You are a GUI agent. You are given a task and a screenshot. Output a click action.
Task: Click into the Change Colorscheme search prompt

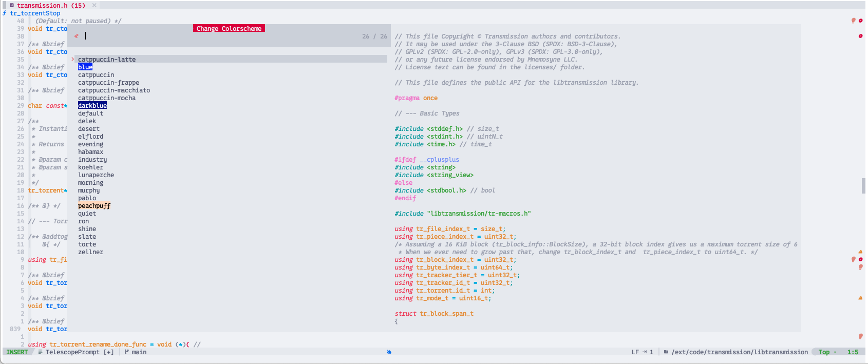205,36
